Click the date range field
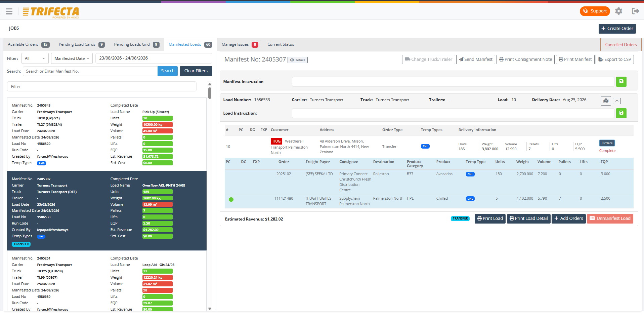The height and width of the screenshot is (318, 644). click(x=154, y=58)
